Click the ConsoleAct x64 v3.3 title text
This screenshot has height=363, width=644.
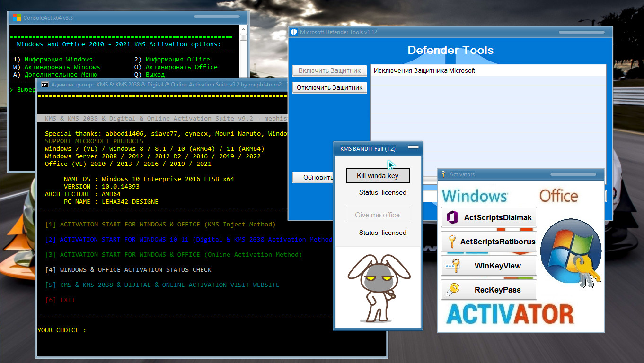click(x=48, y=18)
